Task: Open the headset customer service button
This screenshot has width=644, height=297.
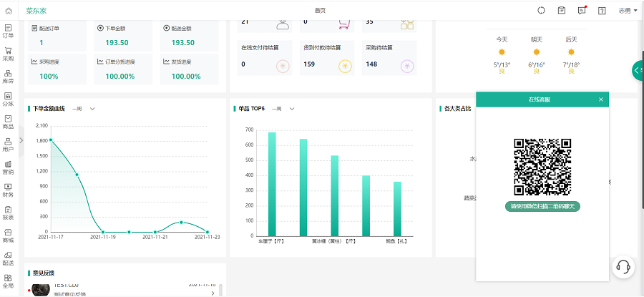Action: pos(623,267)
